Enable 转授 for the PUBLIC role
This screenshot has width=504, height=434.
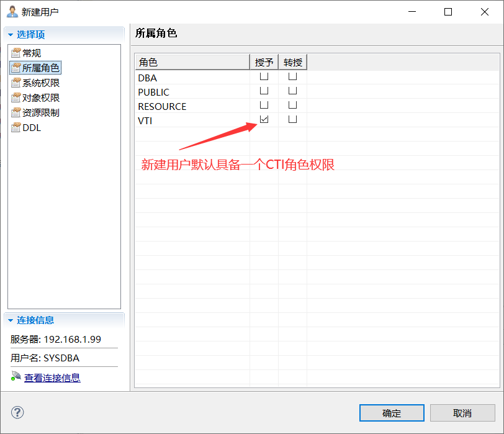pyautogui.click(x=292, y=90)
